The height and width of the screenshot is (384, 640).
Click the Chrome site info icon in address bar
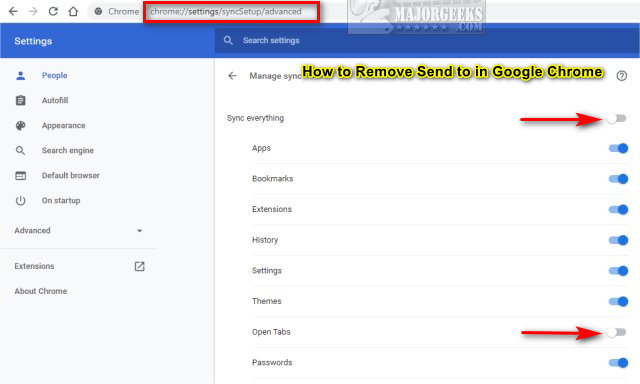tap(98, 11)
